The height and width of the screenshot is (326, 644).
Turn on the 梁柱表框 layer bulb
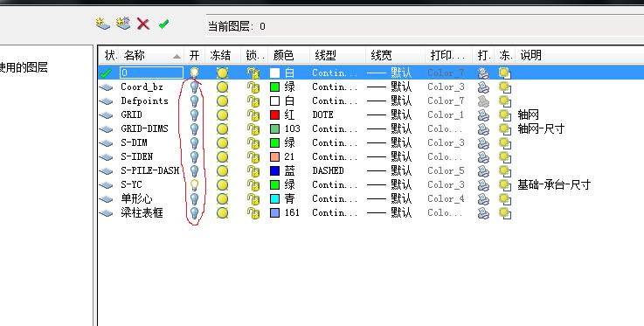[194, 212]
